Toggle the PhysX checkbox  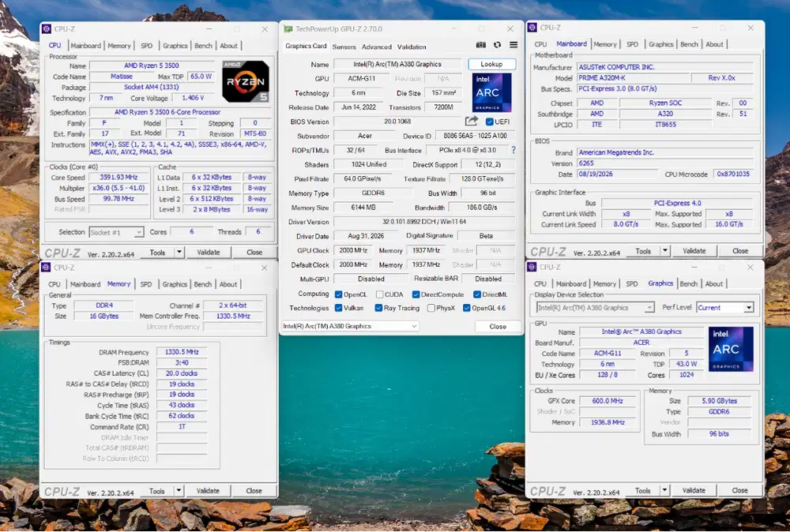tap(431, 308)
